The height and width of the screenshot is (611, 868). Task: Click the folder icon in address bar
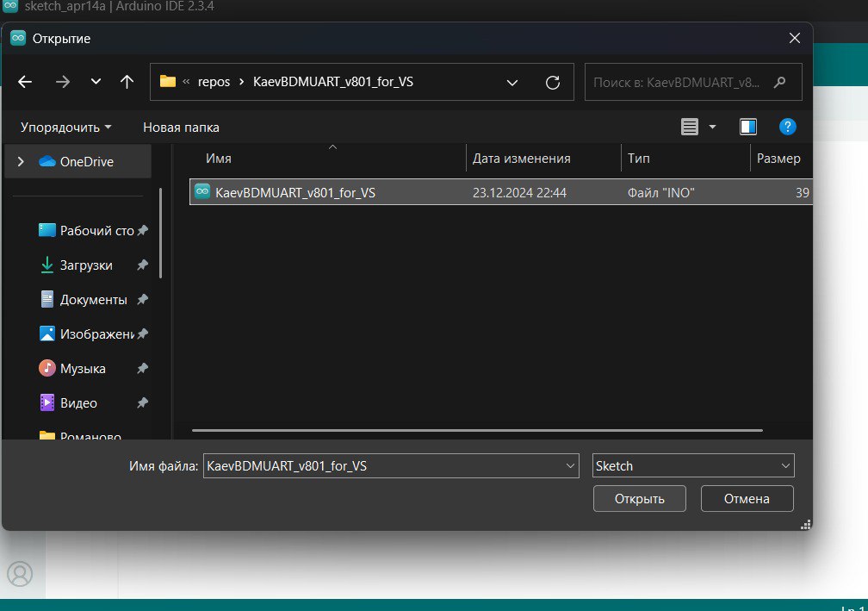pyautogui.click(x=168, y=81)
